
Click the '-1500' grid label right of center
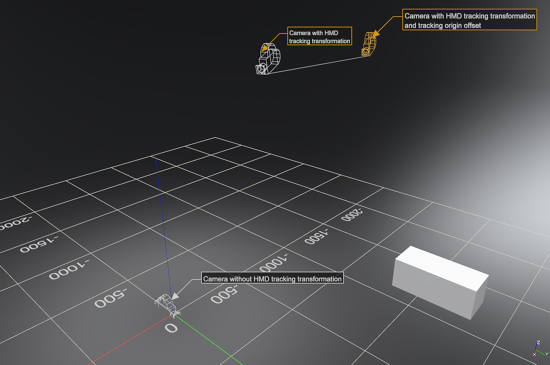316,237
